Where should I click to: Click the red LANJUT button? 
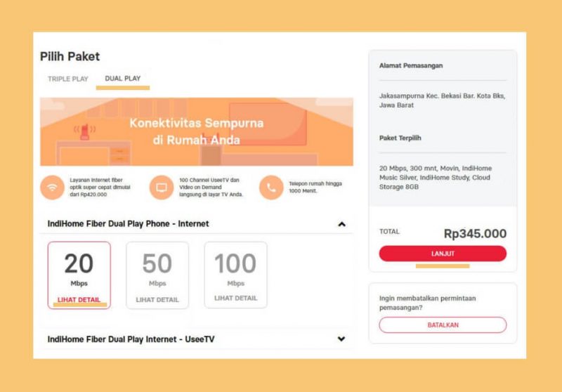click(x=443, y=254)
